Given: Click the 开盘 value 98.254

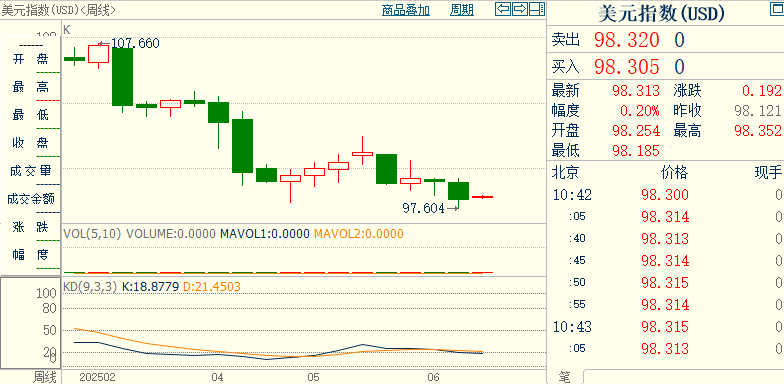Looking at the screenshot, I should (636, 131).
